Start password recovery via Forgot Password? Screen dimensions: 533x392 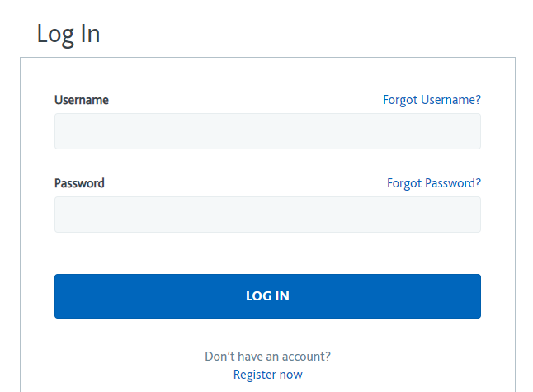pyautogui.click(x=434, y=183)
